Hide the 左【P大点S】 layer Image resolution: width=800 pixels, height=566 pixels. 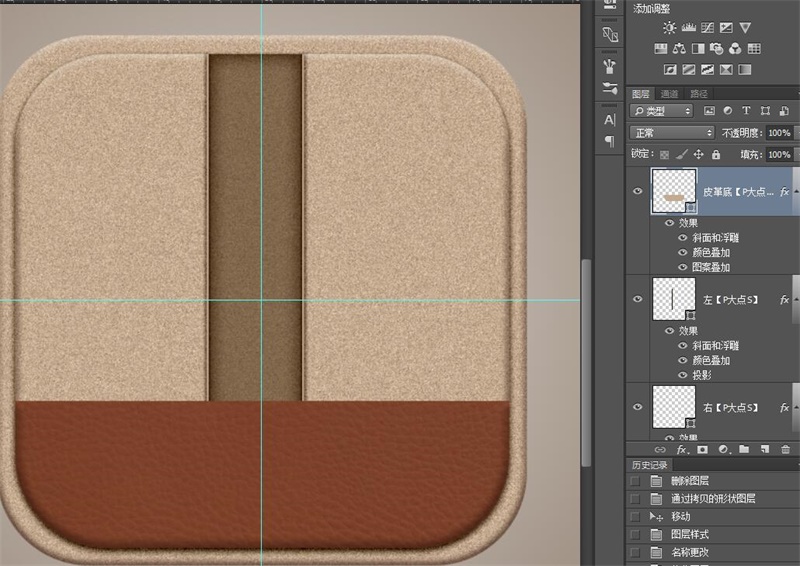pos(638,299)
